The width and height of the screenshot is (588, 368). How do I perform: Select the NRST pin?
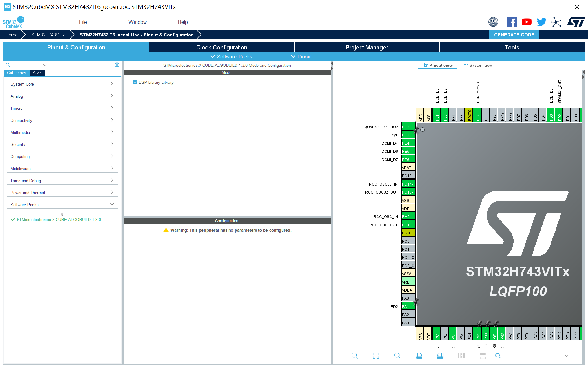point(408,233)
